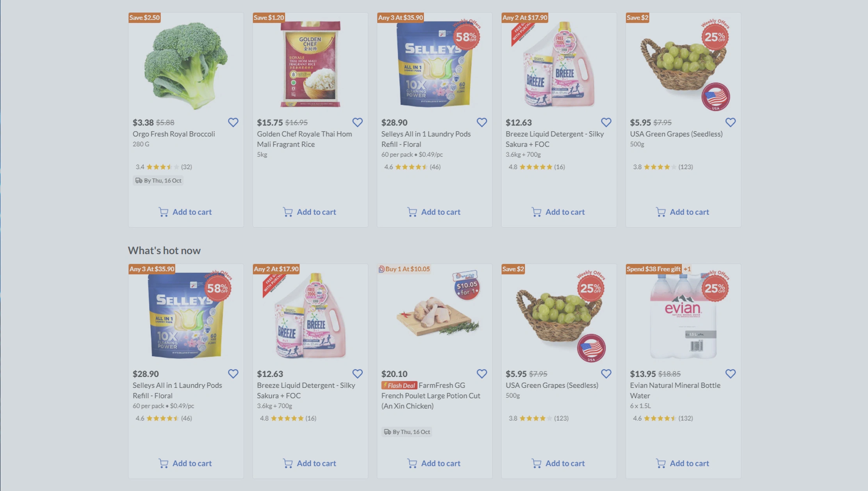Open the What's hot now section heading
Image resolution: width=868 pixels, height=491 pixels.
point(164,250)
